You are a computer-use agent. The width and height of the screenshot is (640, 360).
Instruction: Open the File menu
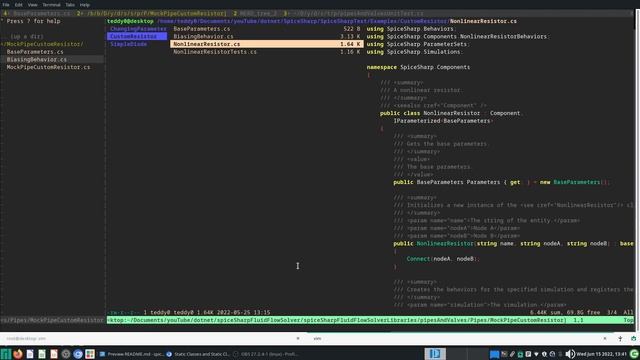coord(6,5)
